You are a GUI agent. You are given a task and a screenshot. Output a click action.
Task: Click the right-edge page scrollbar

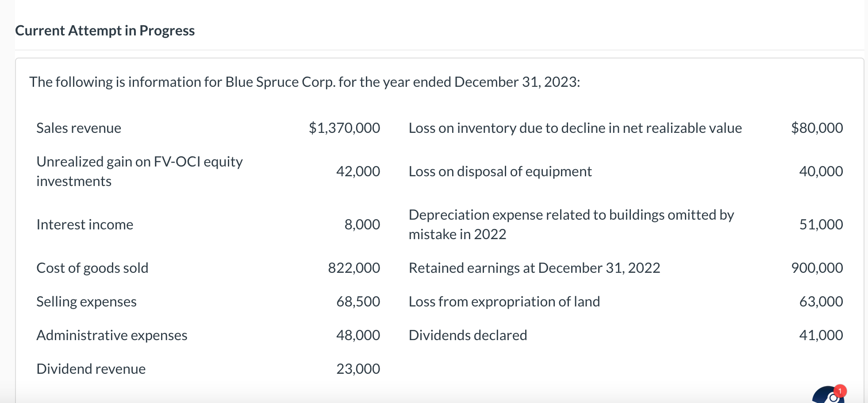coord(865,201)
